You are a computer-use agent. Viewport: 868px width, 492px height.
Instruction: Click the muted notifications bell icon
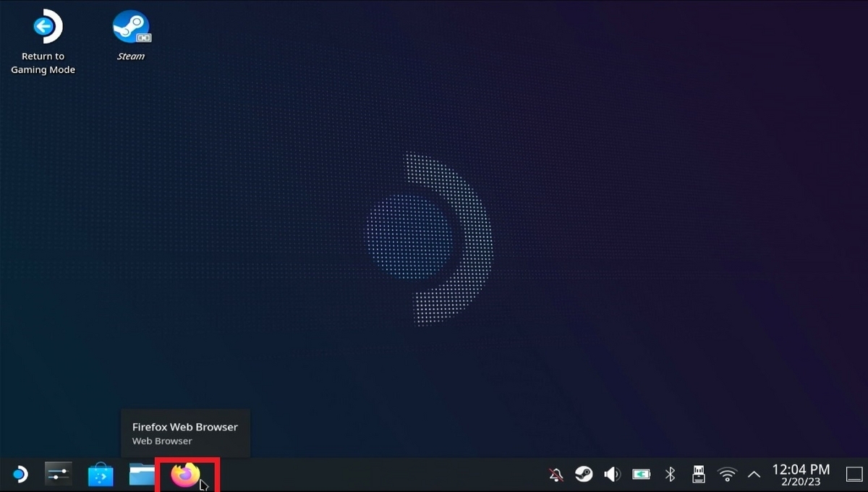(556, 475)
